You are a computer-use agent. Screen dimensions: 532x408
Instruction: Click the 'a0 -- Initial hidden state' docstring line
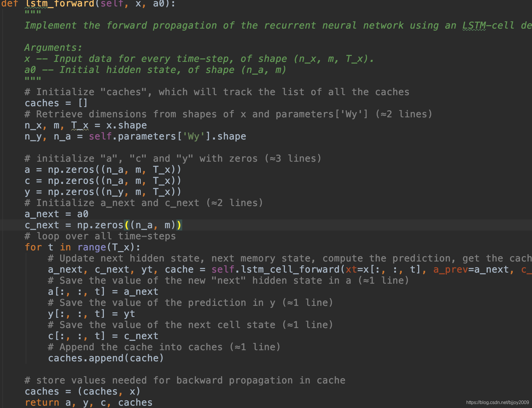coord(155,70)
